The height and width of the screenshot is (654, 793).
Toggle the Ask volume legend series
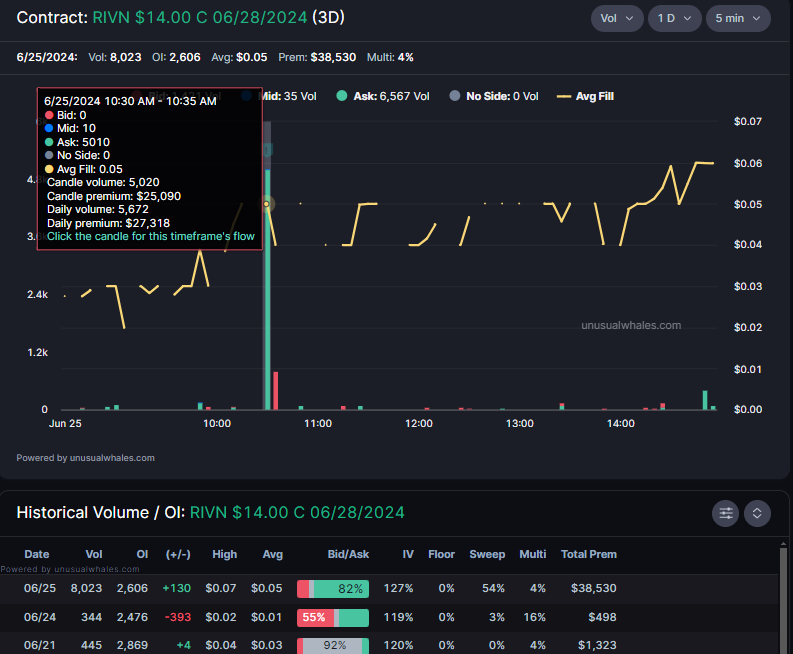pyautogui.click(x=383, y=96)
